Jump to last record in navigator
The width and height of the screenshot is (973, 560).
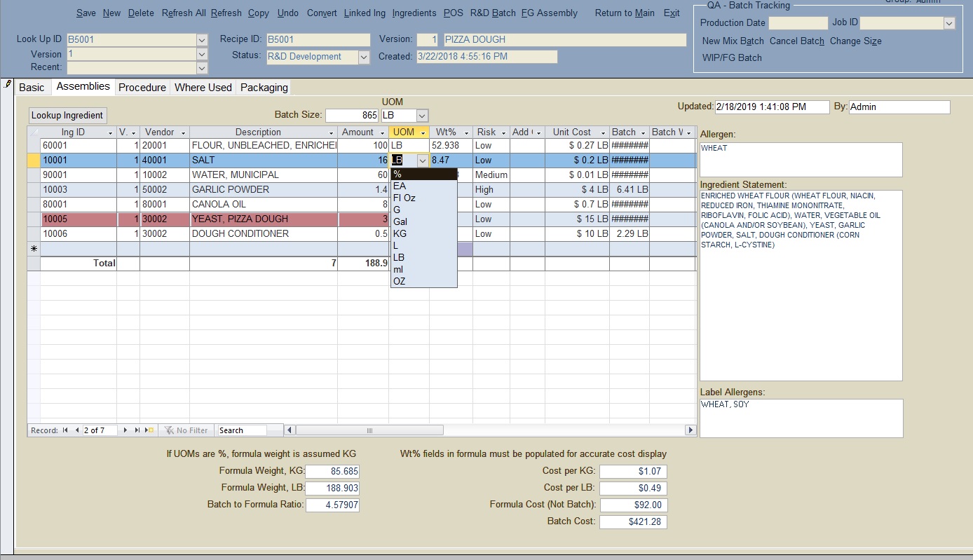(x=137, y=430)
